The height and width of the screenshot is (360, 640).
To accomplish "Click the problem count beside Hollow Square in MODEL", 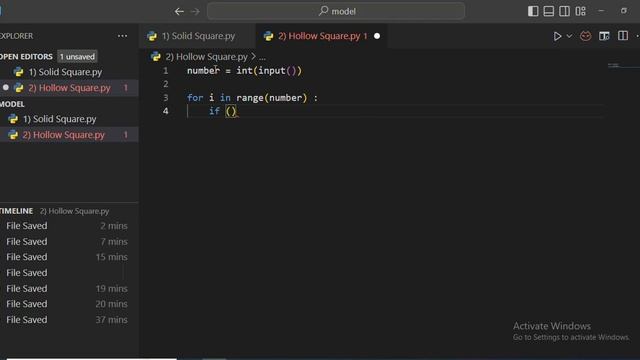I will tap(126, 135).
